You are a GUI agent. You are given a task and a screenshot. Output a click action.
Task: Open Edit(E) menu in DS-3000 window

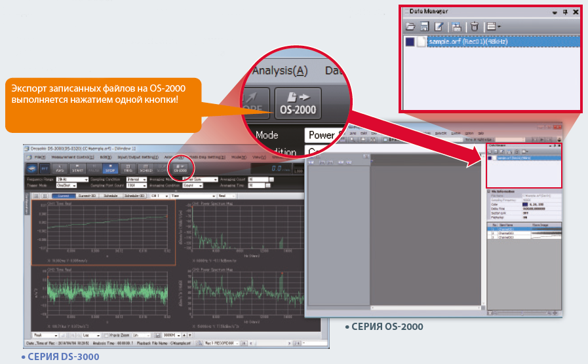[x=106, y=157]
